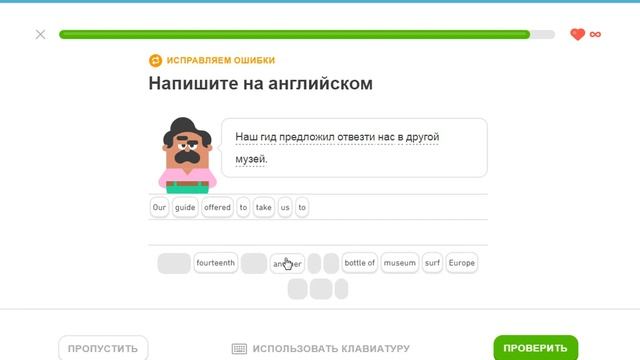Click the keyboard icon
Screen dimensions: 640x360
[x=239, y=349]
